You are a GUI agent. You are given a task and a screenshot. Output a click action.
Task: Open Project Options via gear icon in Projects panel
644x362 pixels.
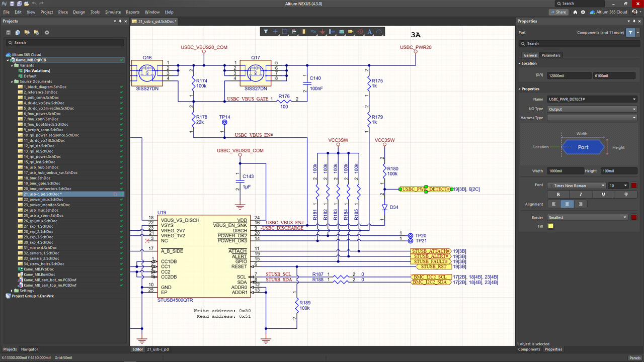(47, 32)
